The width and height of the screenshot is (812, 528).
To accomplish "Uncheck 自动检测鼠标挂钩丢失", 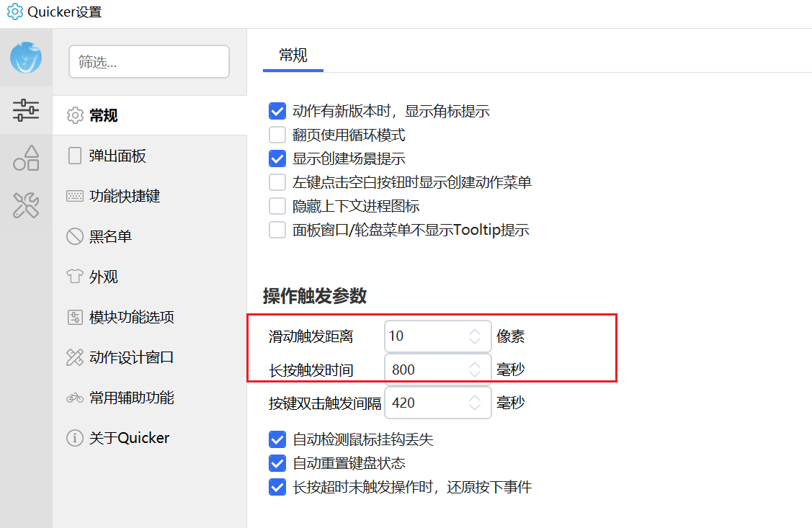I will [x=277, y=439].
